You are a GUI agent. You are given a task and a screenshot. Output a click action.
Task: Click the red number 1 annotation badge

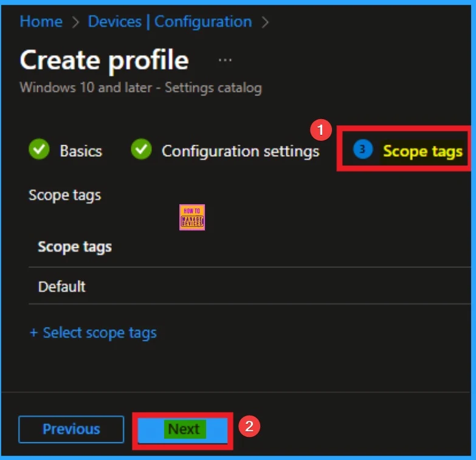(x=320, y=130)
